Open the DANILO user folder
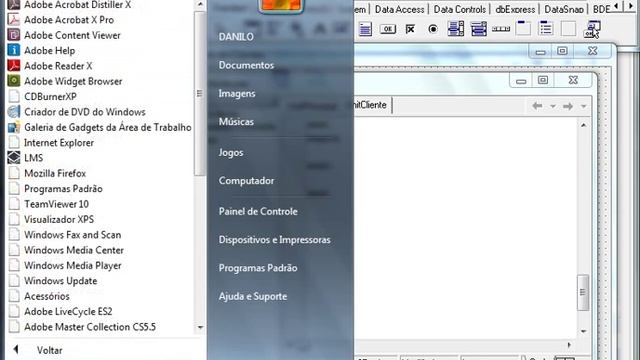This screenshot has height=360, width=640. (236, 37)
